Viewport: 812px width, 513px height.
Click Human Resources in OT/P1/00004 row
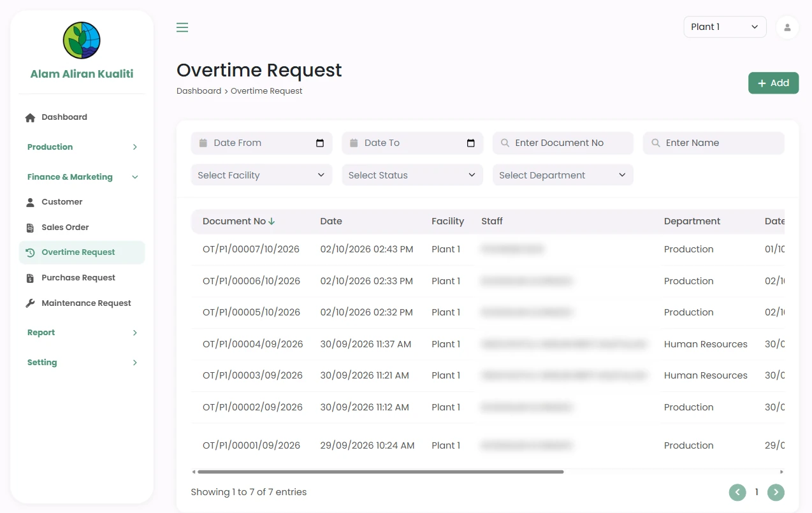706,344
